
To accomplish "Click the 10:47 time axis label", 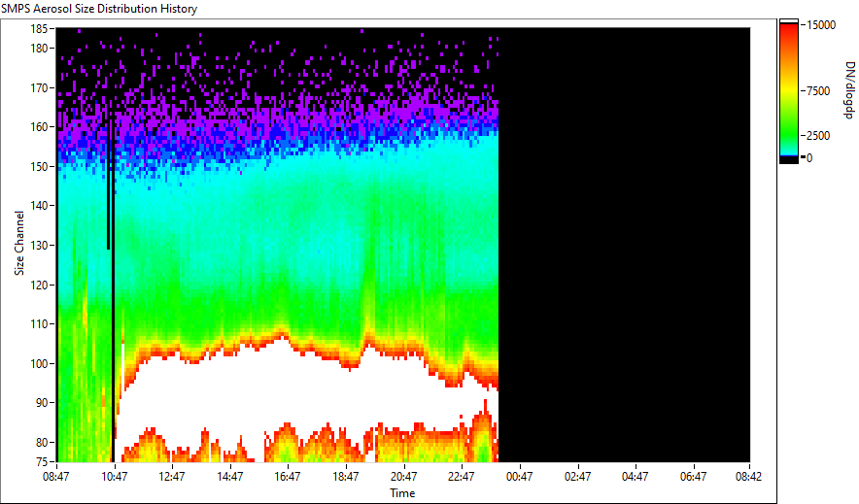I will click(114, 477).
